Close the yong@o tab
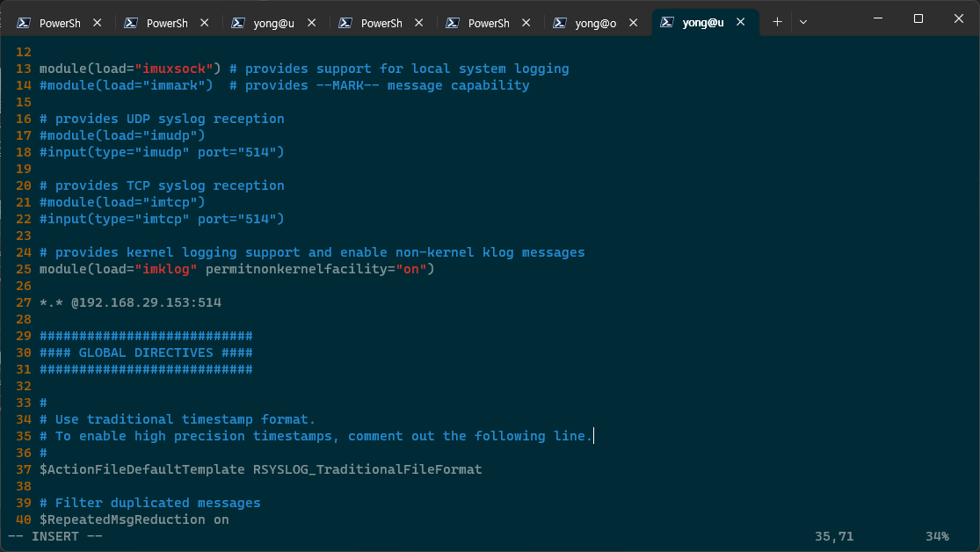 click(633, 23)
